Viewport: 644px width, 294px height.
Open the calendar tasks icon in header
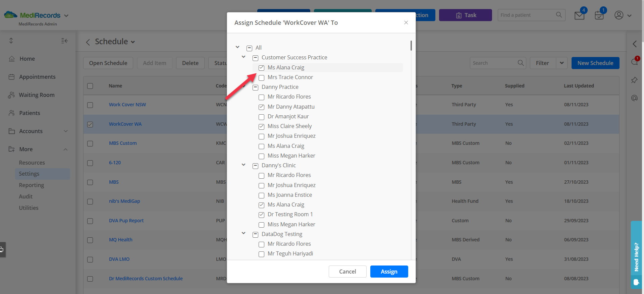click(x=599, y=15)
